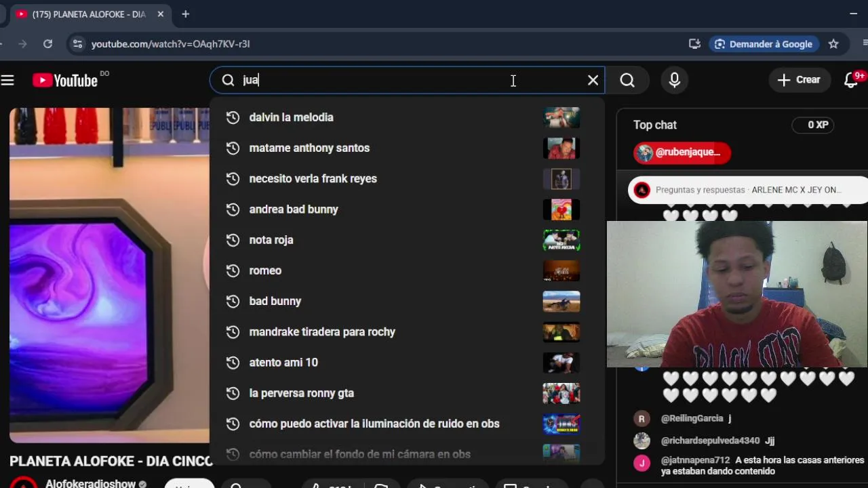Click the video title PLANETA ALOFOKE - DIA CINCO
This screenshot has width=868, height=488.
(x=111, y=461)
